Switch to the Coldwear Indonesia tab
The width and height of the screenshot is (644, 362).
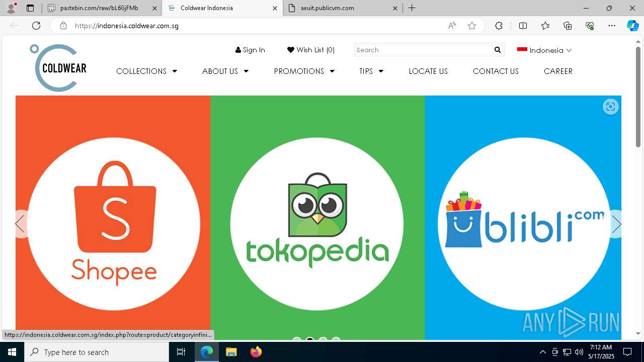pos(221,8)
